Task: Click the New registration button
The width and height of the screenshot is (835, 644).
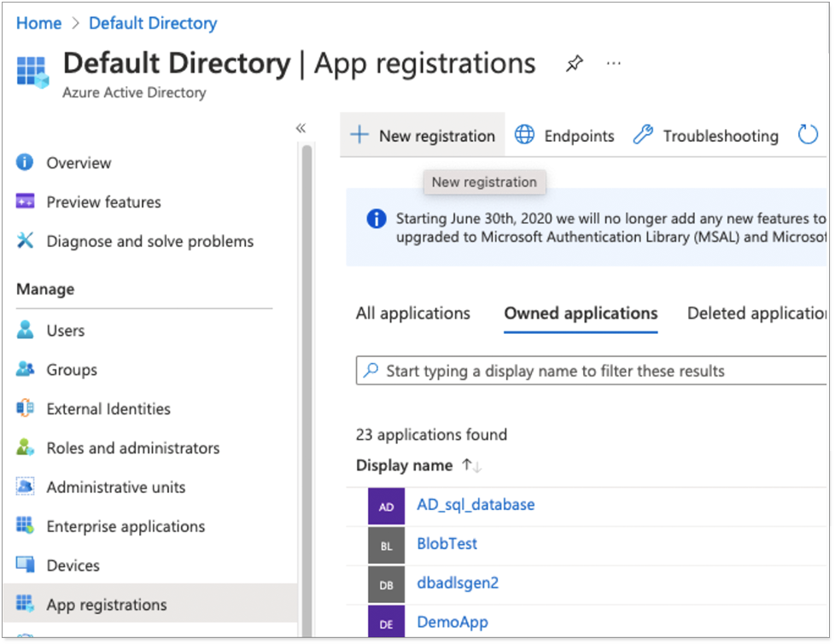Action: (422, 135)
